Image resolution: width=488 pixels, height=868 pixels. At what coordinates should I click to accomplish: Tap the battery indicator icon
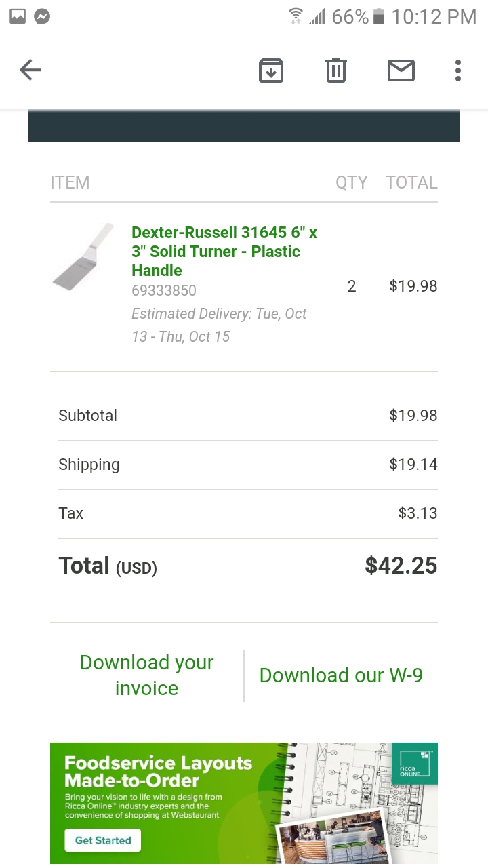pos(380,17)
